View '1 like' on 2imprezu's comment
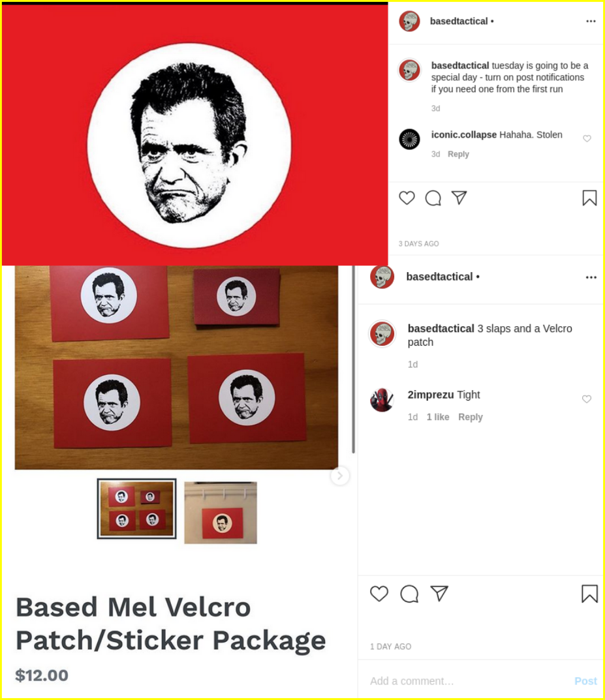The image size is (605, 700). tap(437, 417)
